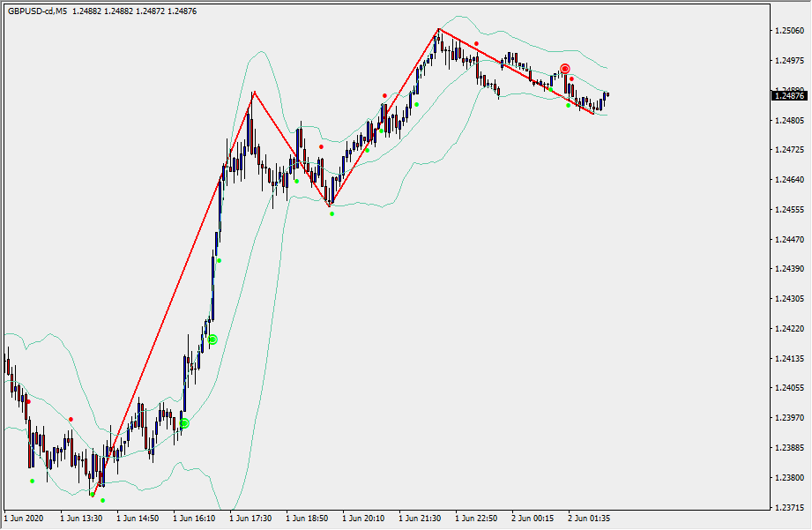This screenshot has width=812, height=530.
Task: Click the 2 Jun 00:15 time label
Action: click(x=533, y=519)
